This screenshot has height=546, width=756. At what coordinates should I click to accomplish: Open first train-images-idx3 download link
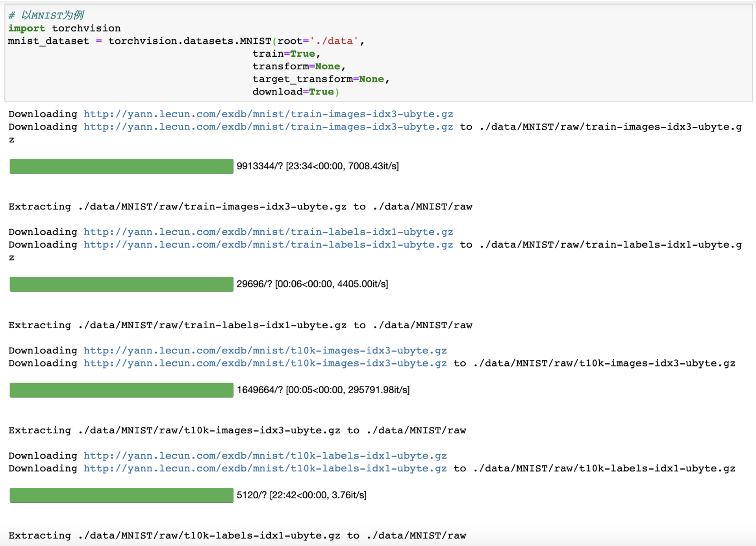pyautogui.click(x=268, y=114)
